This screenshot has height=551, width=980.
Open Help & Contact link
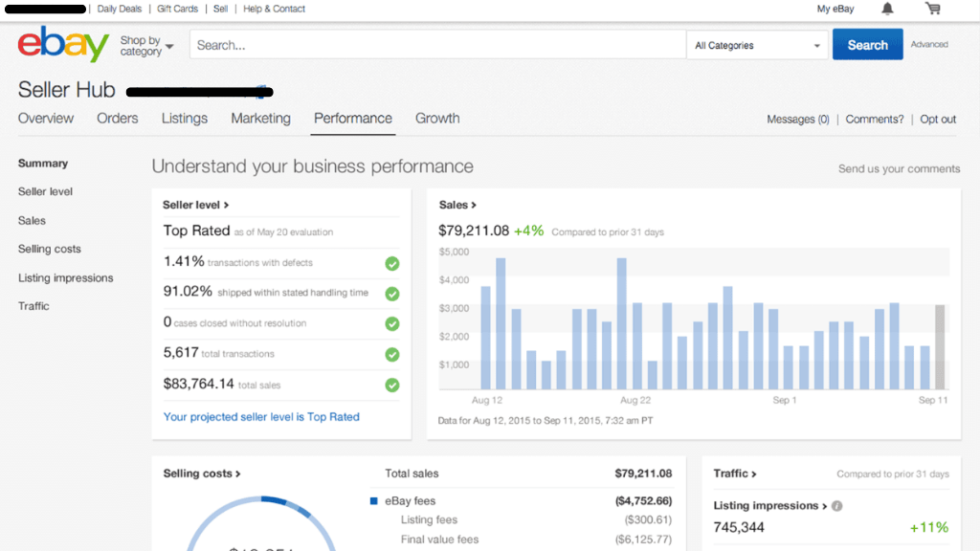click(x=274, y=9)
